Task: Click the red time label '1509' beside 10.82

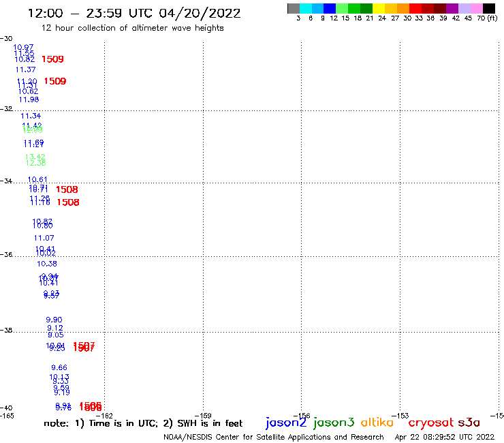Action: tap(52, 59)
